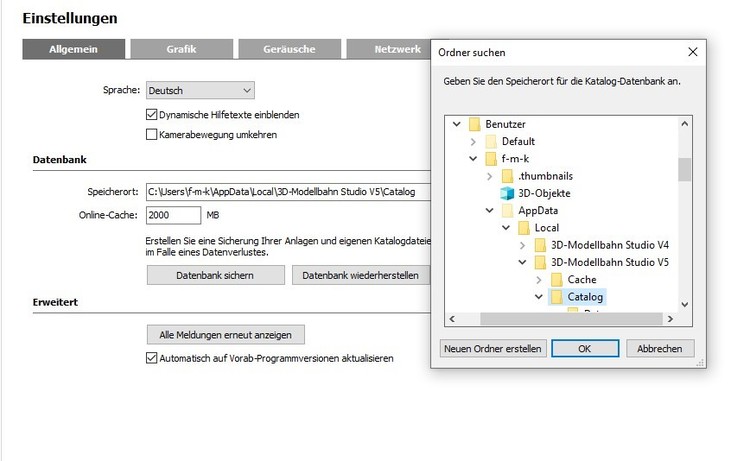
Task: Click the Local folder icon
Action: click(523, 228)
